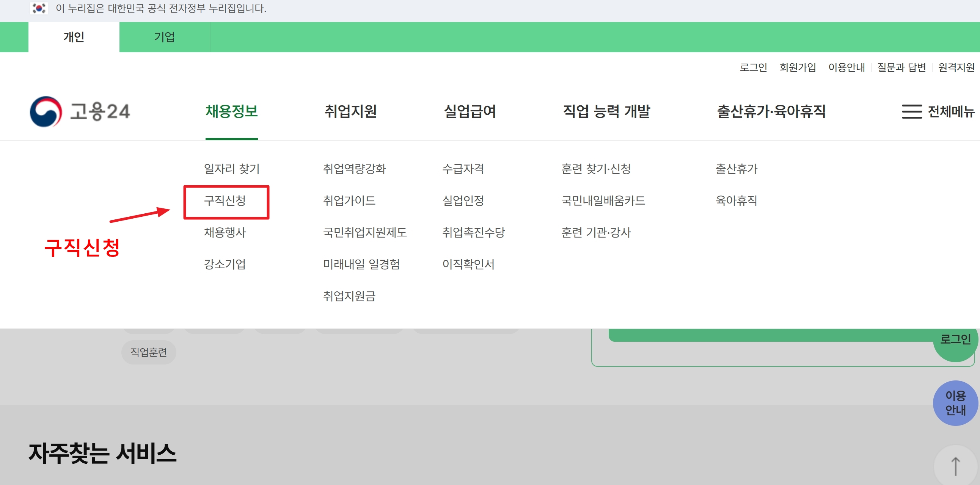Select the 개인 tab

74,37
